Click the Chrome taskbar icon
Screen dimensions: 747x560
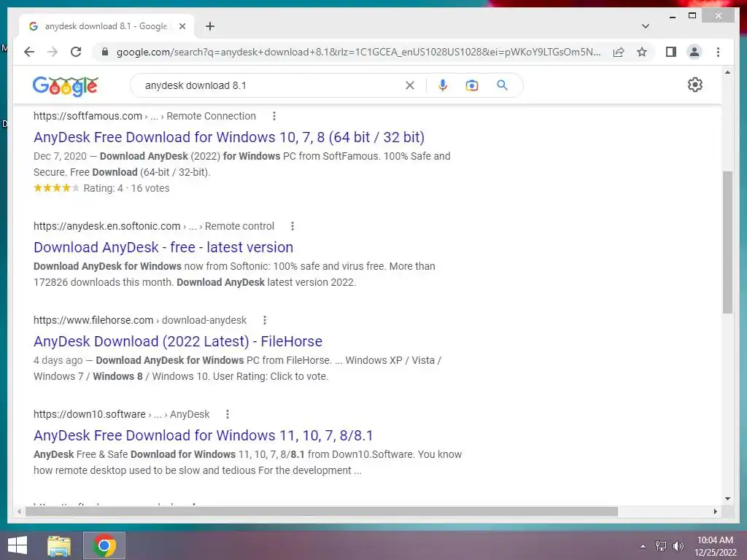click(104, 545)
